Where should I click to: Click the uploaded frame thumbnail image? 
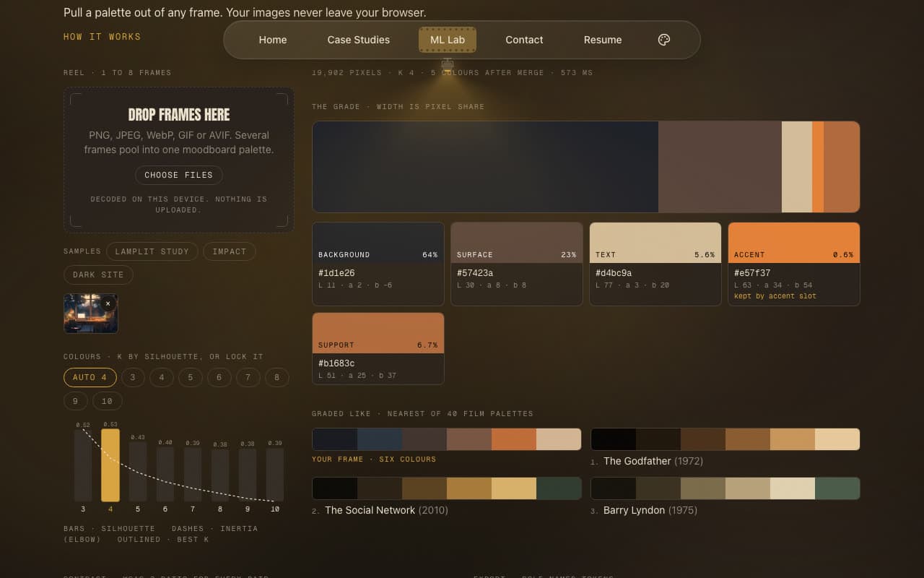tap(90, 314)
